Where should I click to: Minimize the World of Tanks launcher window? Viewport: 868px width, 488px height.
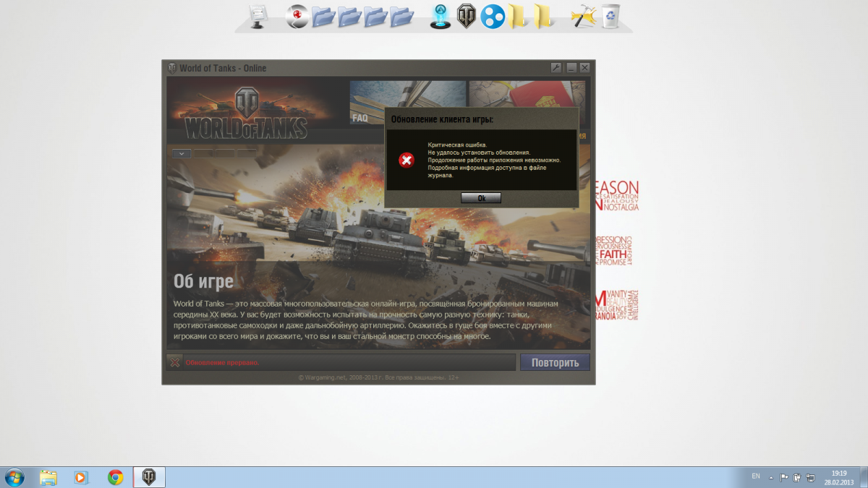571,68
